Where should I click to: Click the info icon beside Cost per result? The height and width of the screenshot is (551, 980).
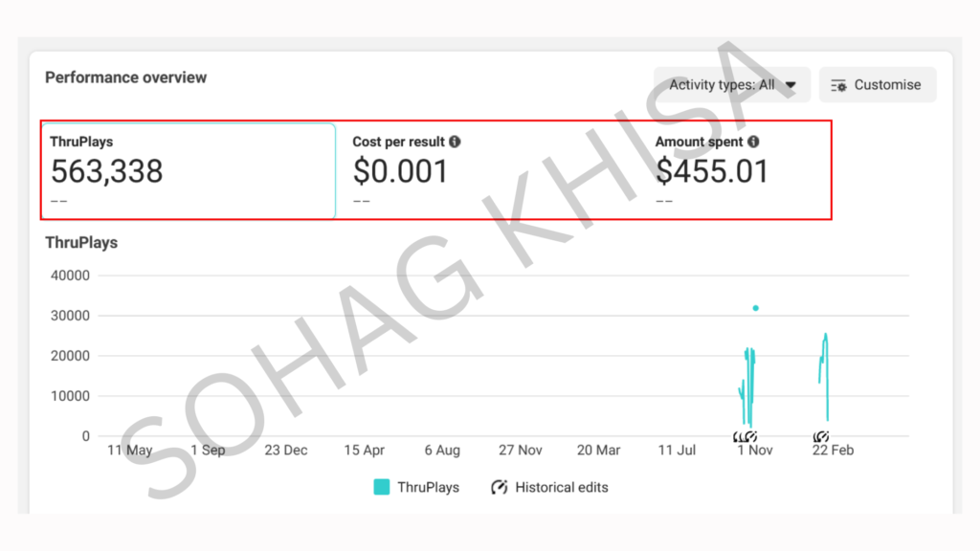(455, 142)
